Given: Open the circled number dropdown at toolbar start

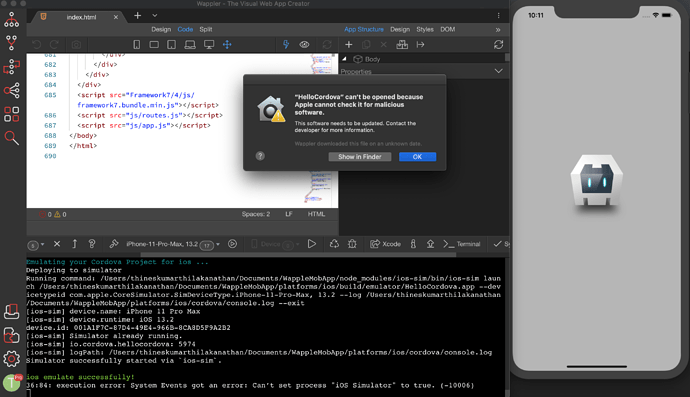Looking at the screenshot, I should tap(36, 245).
